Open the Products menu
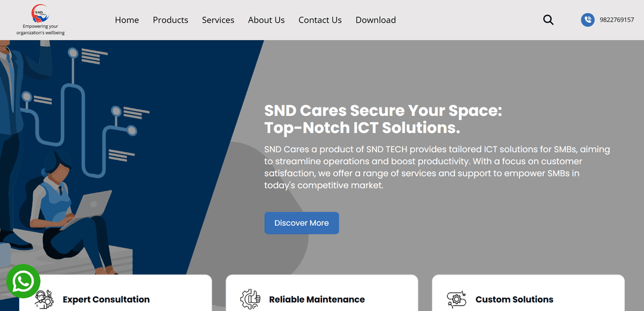This screenshot has height=311, width=644. point(171,20)
